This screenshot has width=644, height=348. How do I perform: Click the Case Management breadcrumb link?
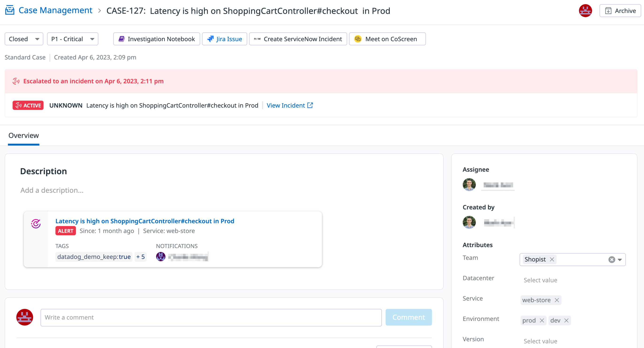click(55, 10)
